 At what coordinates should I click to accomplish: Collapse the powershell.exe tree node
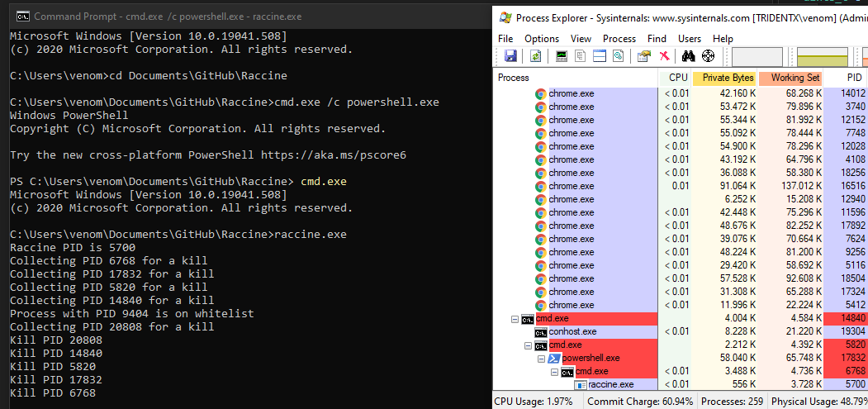point(542,359)
